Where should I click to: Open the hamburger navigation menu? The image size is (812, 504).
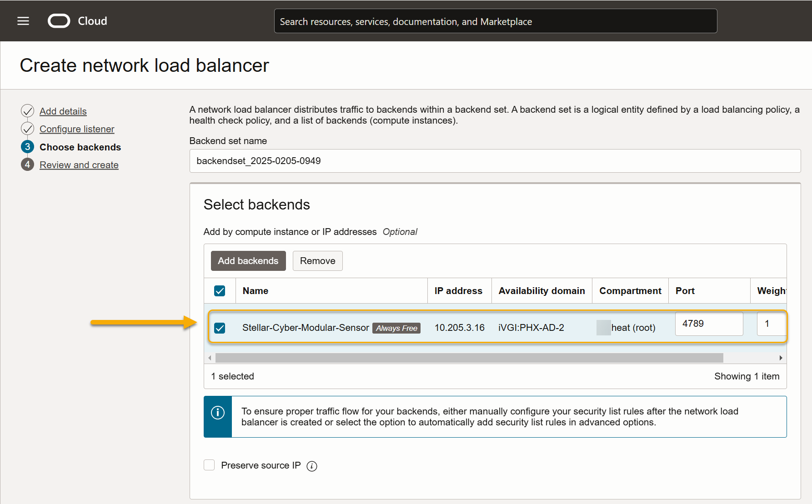[23, 21]
